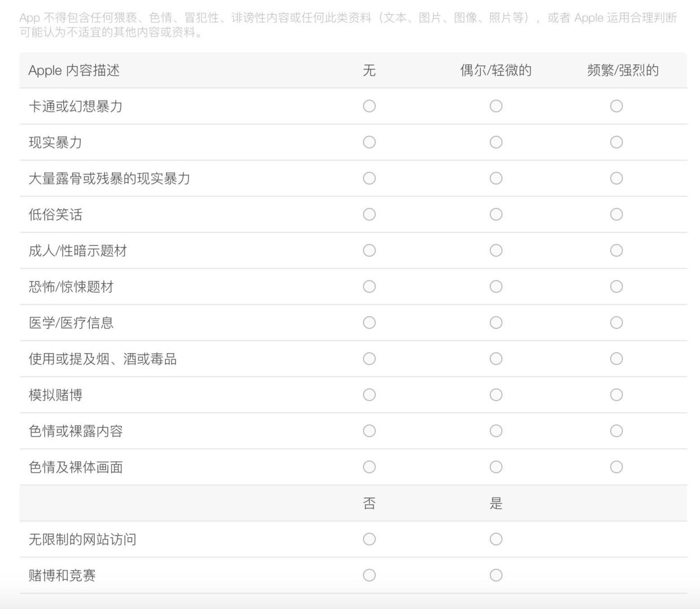The height and width of the screenshot is (609, 700).
Task: Select 无 for 现实暴力
Action: [369, 142]
